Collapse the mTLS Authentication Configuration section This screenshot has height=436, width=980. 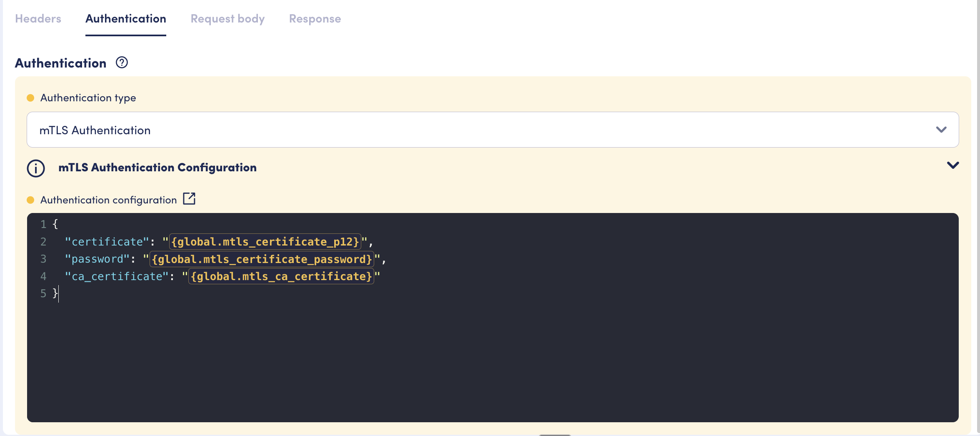tap(952, 165)
